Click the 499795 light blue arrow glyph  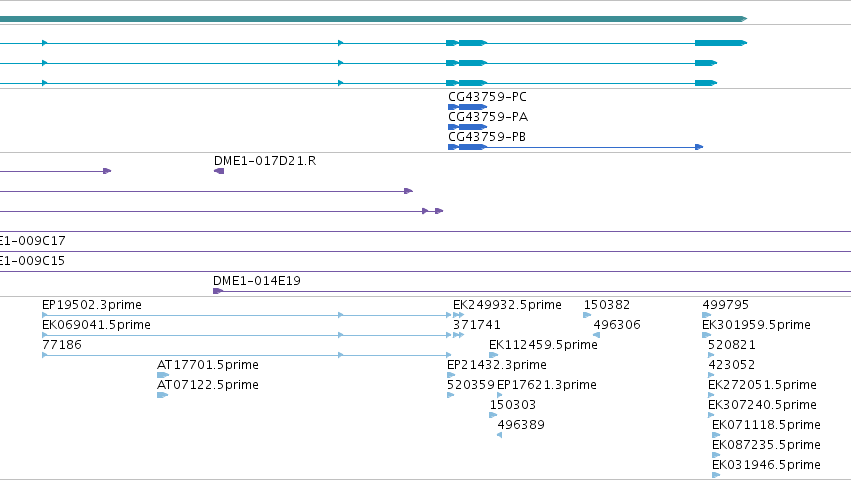point(707,315)
